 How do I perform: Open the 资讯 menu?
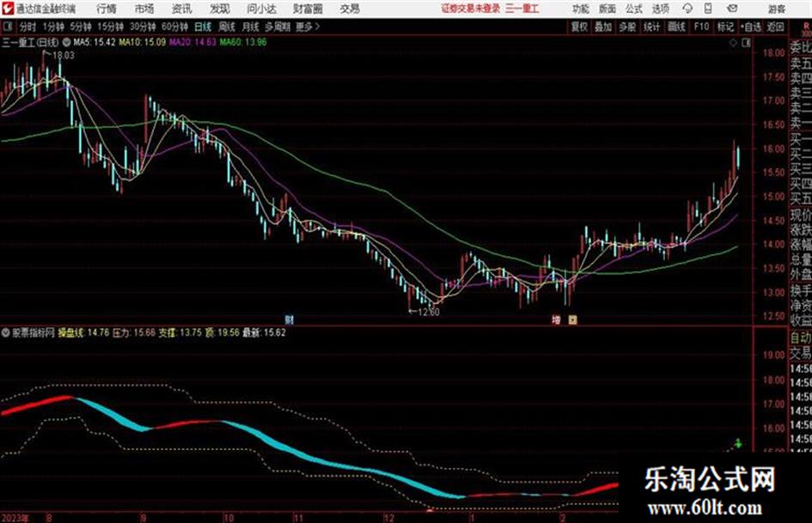pos(181,9)
